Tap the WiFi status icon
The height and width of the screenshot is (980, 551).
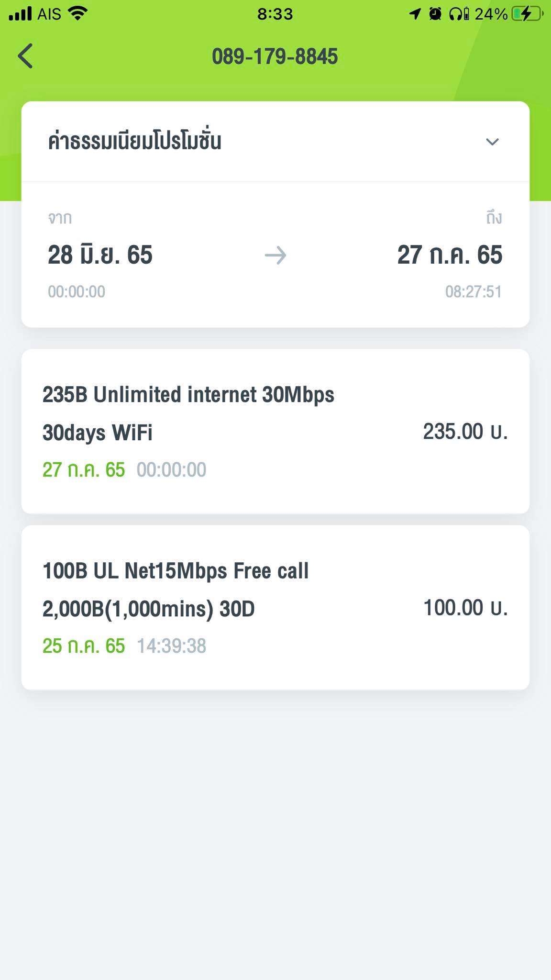(x=78, y=14)
